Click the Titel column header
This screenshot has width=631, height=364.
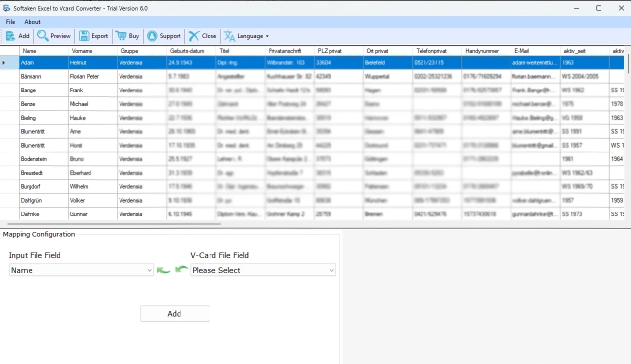(240, 51)
